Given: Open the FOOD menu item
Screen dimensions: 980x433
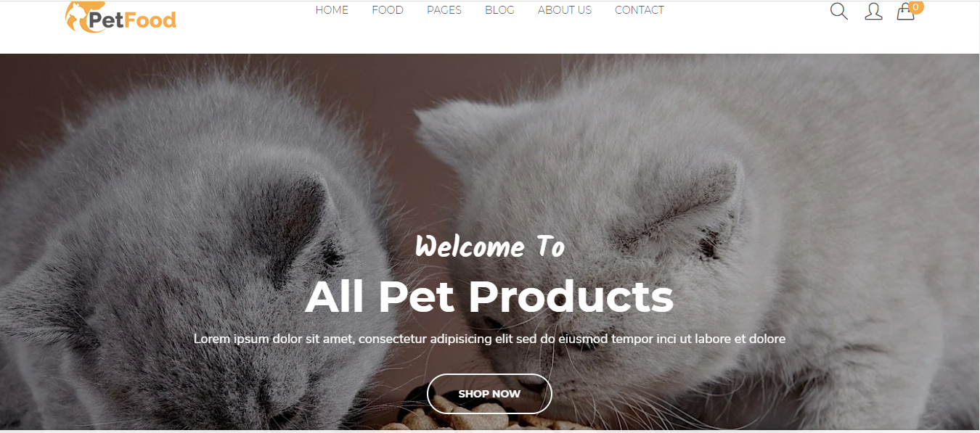Looking at the screenshot, I should (388, 10).
